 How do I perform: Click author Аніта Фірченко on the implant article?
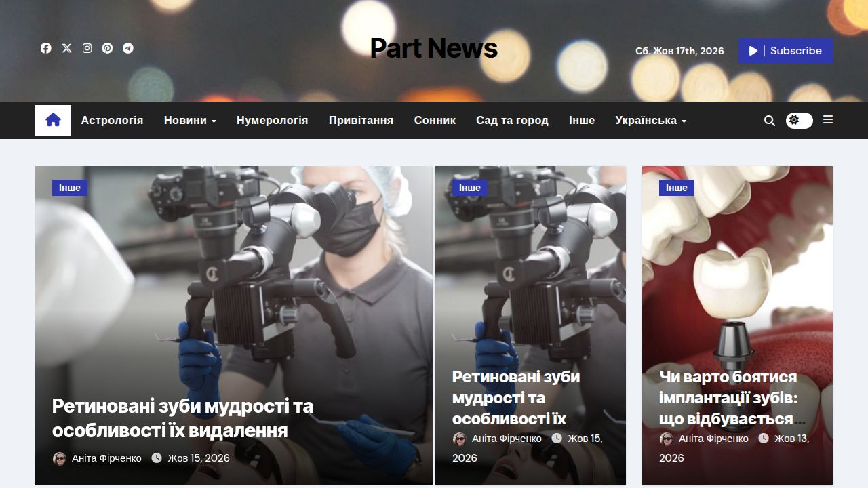[713, 439]
